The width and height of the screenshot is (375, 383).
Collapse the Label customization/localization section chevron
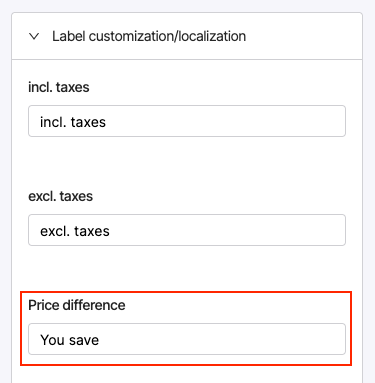pos(34,36)
